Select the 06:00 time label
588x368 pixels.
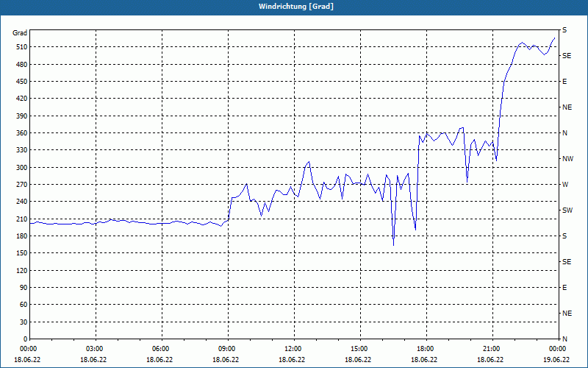[x=161, y=349]
